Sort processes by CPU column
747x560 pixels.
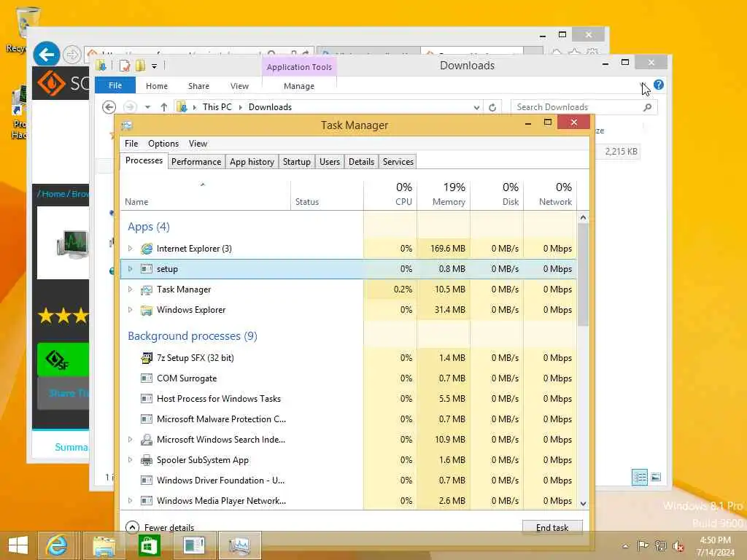pos(391,194)
